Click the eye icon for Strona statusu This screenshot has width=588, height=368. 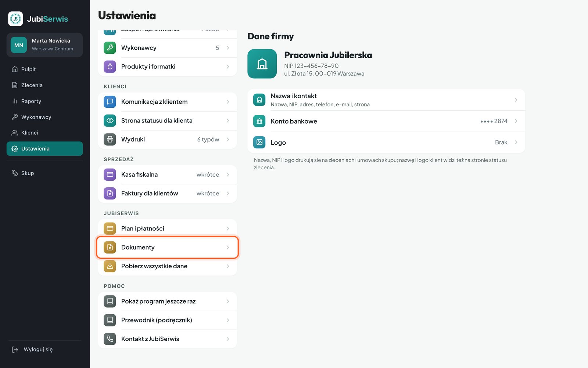110,120
